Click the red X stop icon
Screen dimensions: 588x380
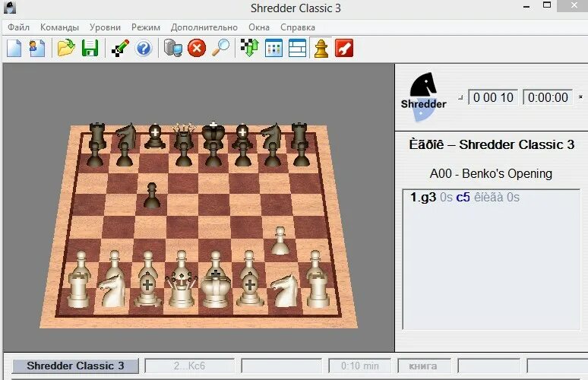pyautogui.click(x=197, y=49)
